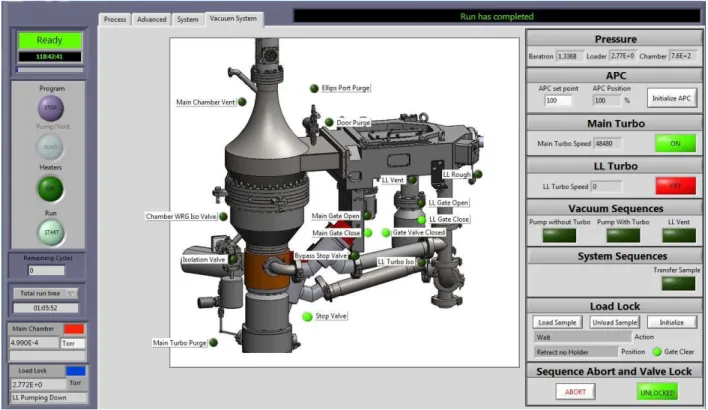
Task: Click the Unload Sample button
Action: click(x=615, y=322)
